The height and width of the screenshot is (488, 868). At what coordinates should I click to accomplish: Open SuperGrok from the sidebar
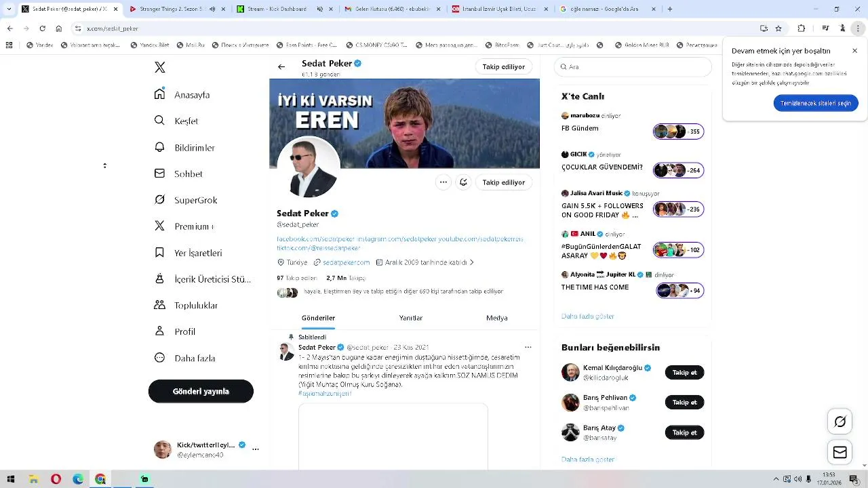click(x=186, y=200)
